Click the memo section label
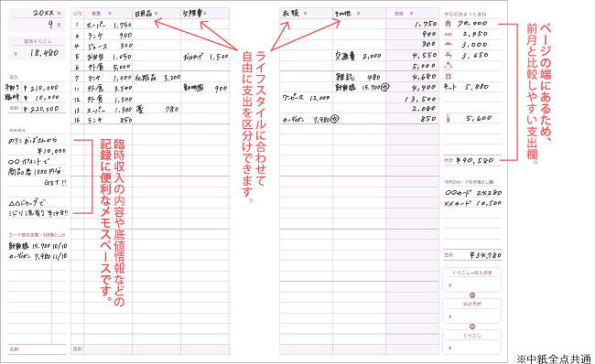Viewport: 595px width, 364px height. (17, 130)
